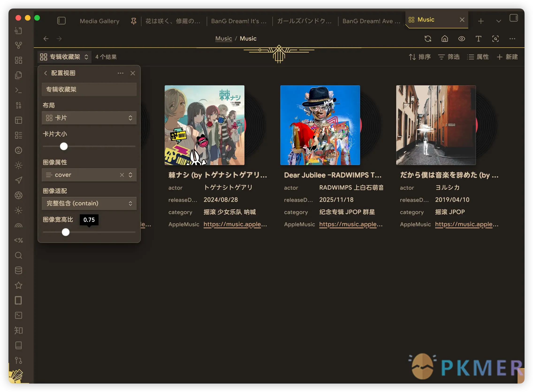Switch to the ガールズバンドク tab

(304, 21)
